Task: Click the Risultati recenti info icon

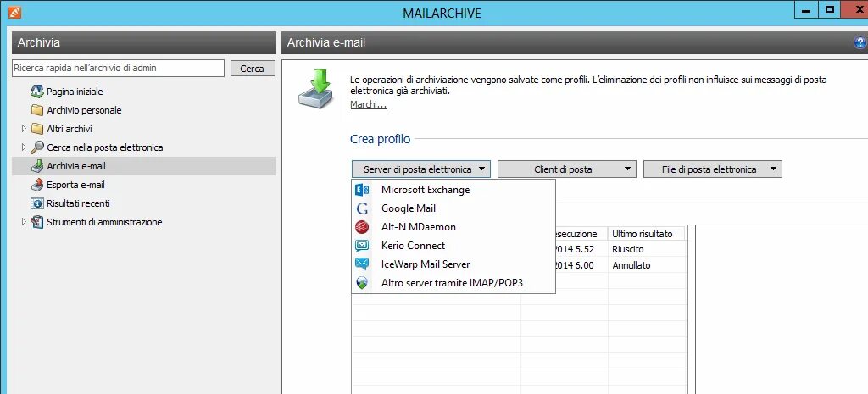Action: coord(37,203)
